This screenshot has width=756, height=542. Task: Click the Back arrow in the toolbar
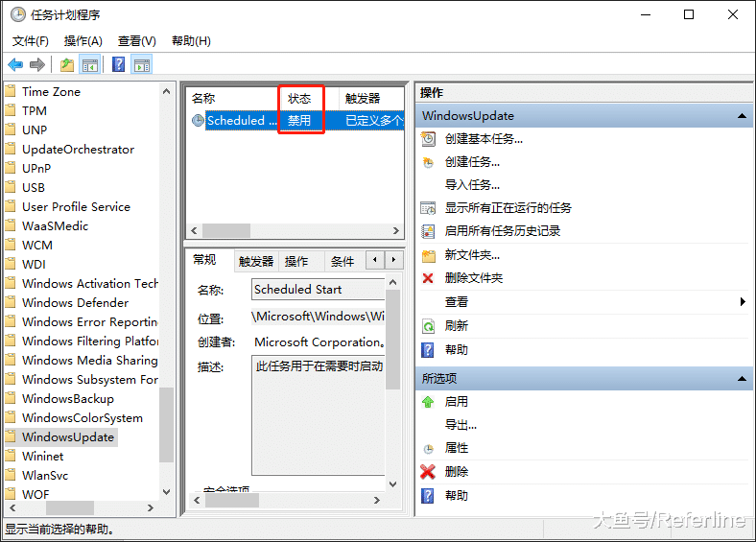coord(15,65)
